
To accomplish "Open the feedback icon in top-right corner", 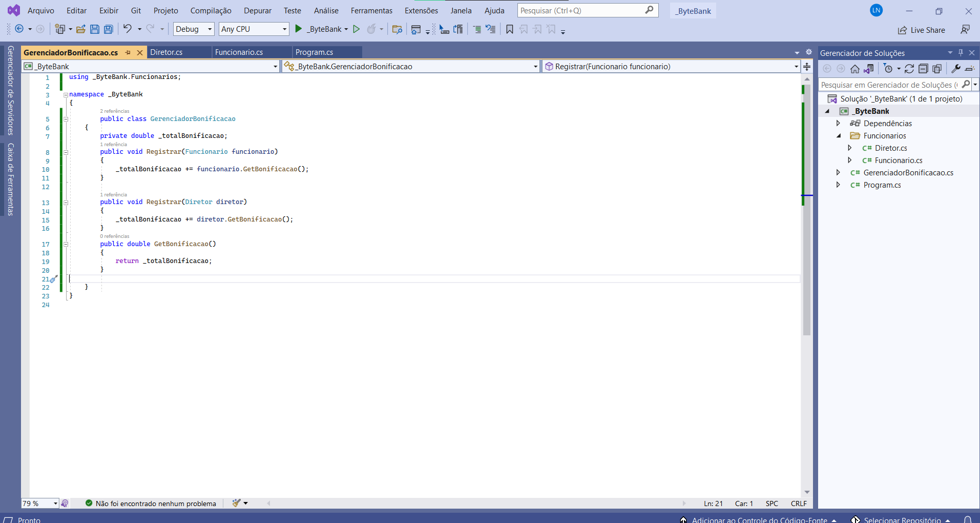I will pyautogui.click(x=965, y=29).
